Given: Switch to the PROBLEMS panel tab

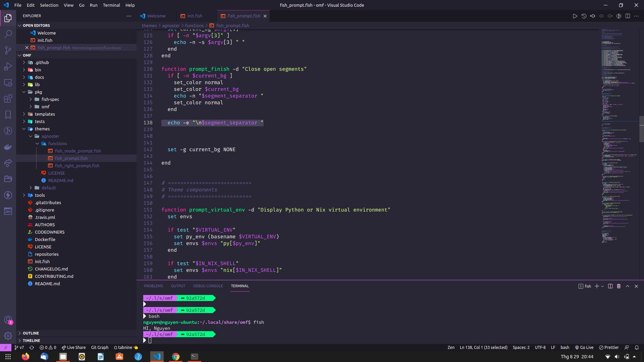Looking at the screenshot, I should pyautogui.click(x=153, y=286).
